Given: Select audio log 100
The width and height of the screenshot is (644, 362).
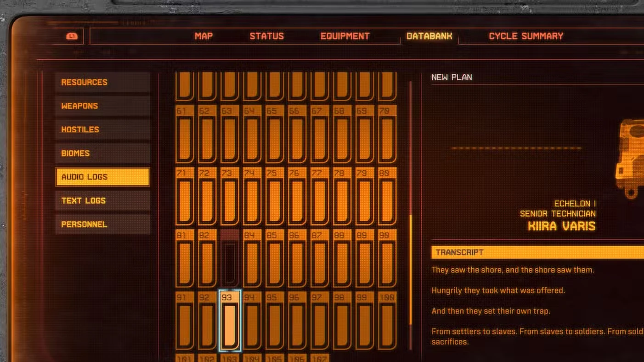Looking at the screenshot, I should (387, 321).
